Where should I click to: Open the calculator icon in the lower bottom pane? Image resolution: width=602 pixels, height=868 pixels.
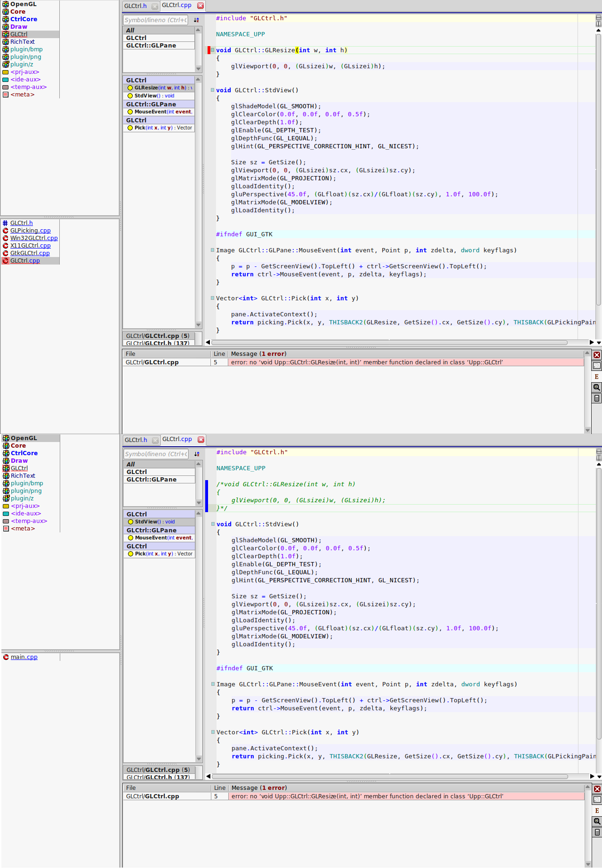(x=597, y=832)
